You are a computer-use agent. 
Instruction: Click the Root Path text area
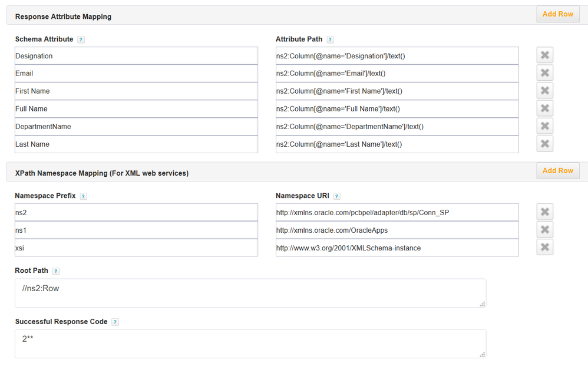(250, 293)
